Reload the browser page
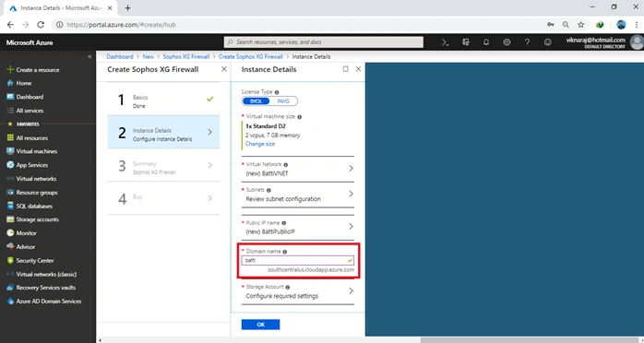The height and width of the screenshot is (343, 644). [x=41, y=25]
